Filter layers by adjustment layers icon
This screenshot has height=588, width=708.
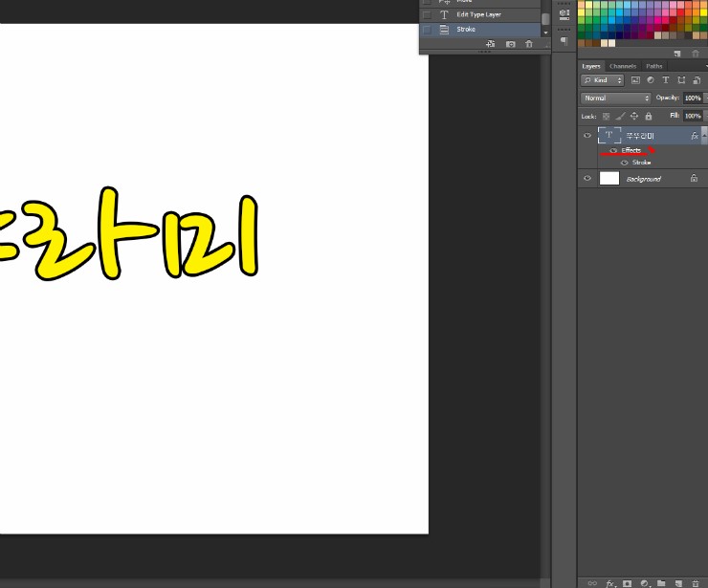651,80
